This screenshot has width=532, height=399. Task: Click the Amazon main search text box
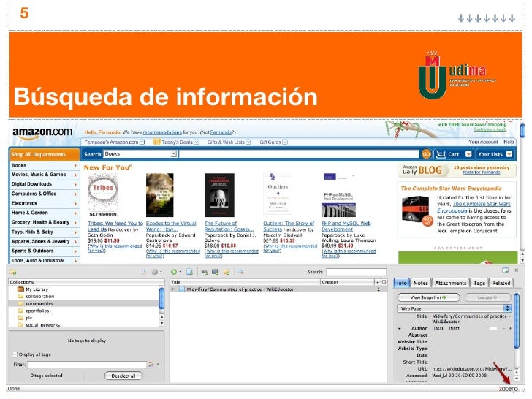299,154
